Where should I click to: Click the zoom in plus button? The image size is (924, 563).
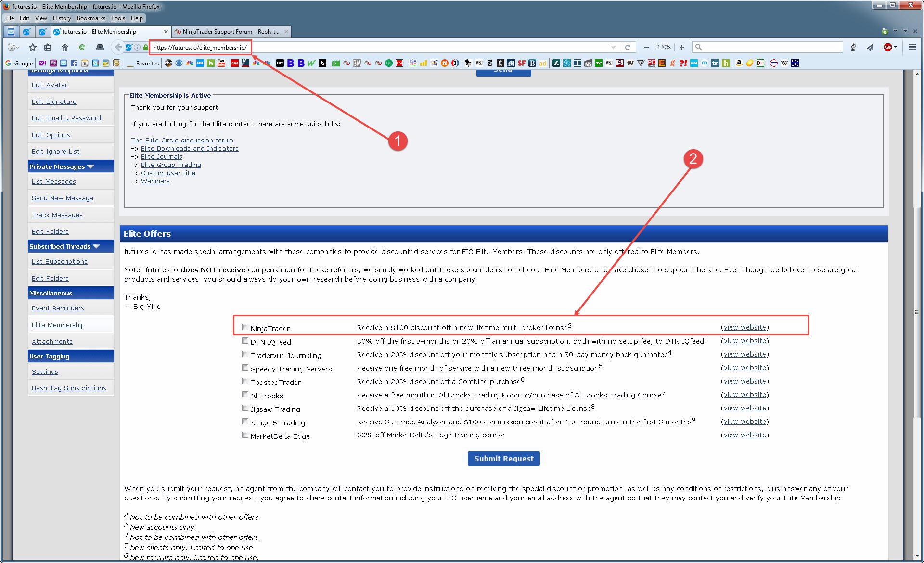click(x=681, y=47)
